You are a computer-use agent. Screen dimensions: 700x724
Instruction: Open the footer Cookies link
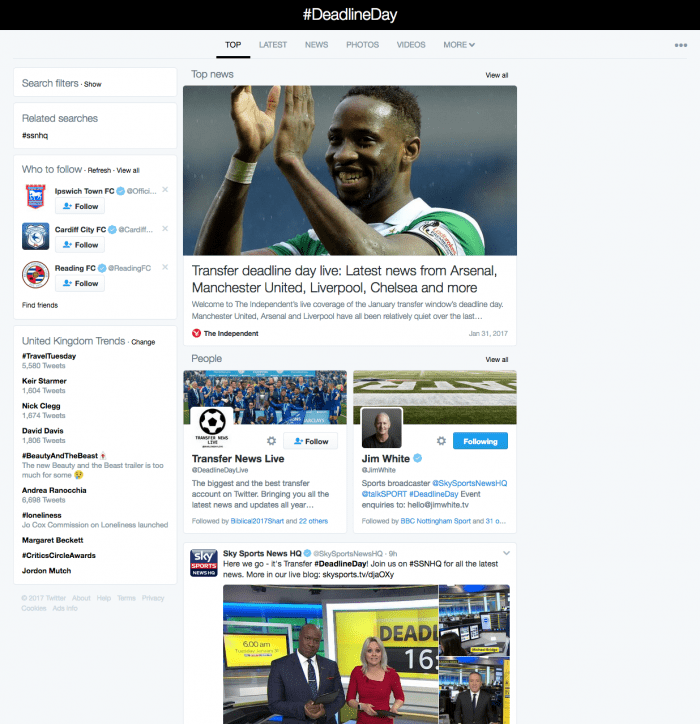pos(34,608)
